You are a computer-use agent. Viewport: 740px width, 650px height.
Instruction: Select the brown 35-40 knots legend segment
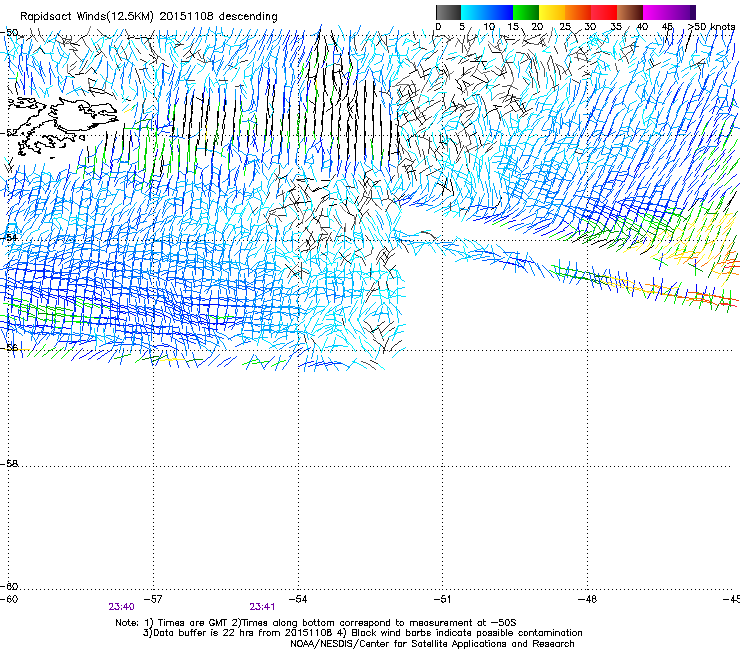[630, 12]
